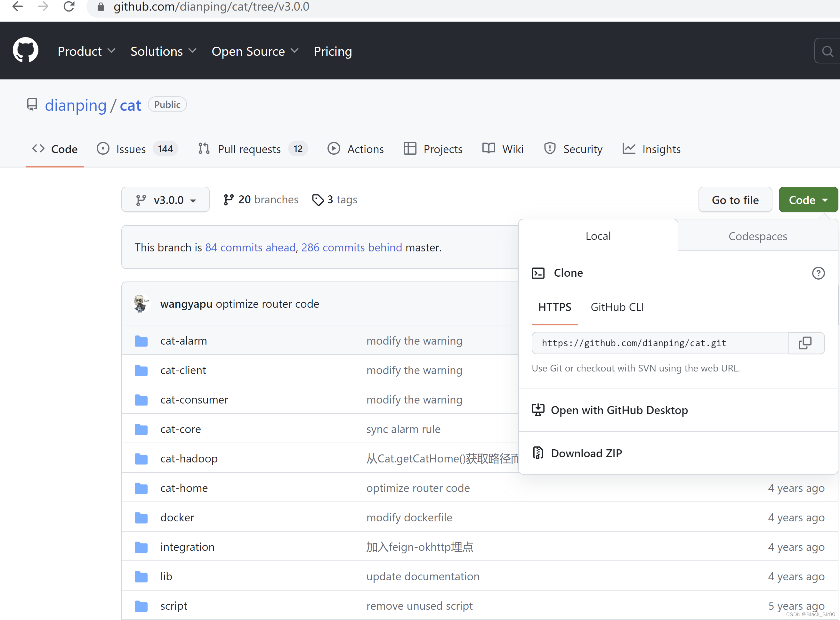Click the tag icon beside 3 tags

pyautogui.click(x=318, y=200)
